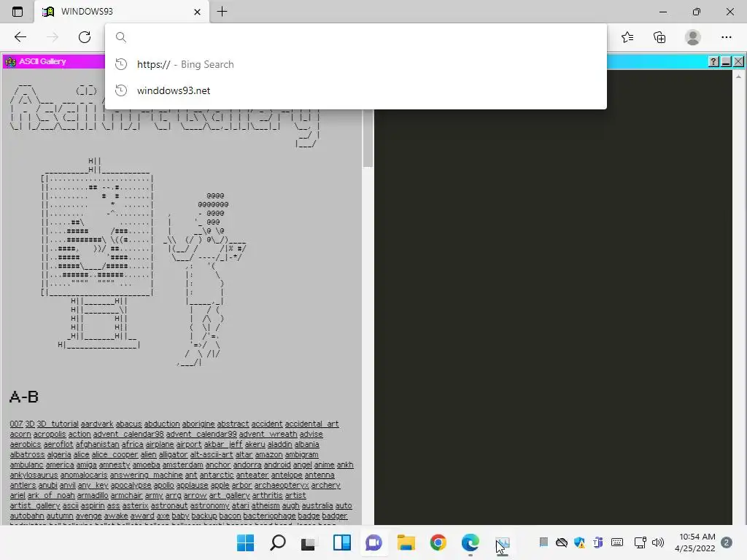
Task: Open the 'ark_of_noah' link
Action: (x=51, y=495)
